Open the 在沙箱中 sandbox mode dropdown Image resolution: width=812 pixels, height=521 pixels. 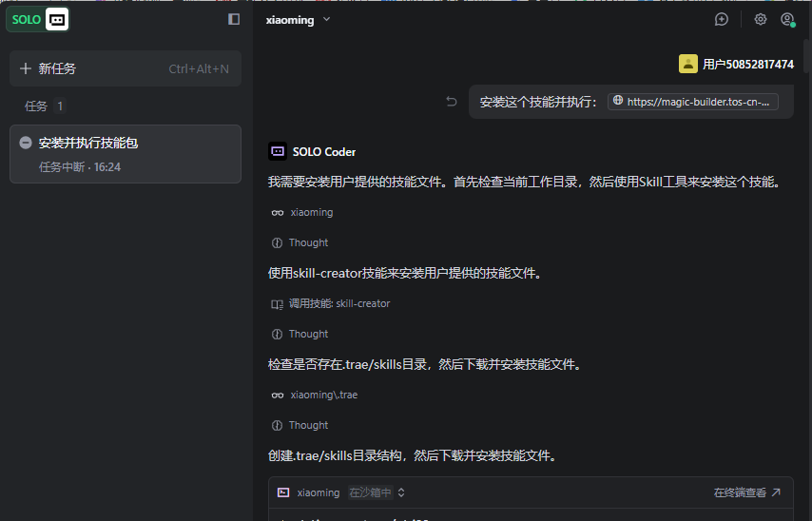coord(377,492)
